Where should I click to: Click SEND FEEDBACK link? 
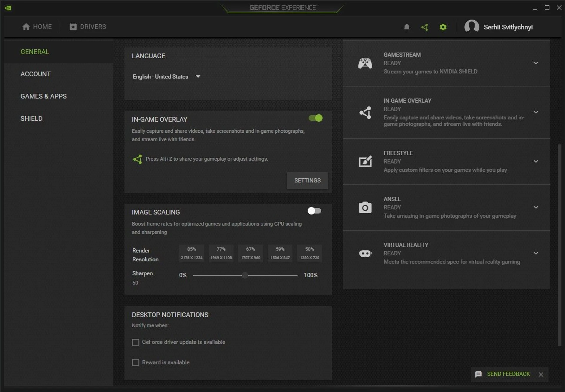point(508,374)
